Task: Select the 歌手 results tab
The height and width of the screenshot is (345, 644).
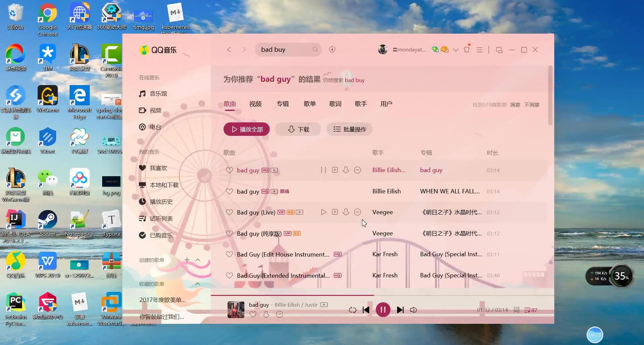Action: tap(361, 104)
